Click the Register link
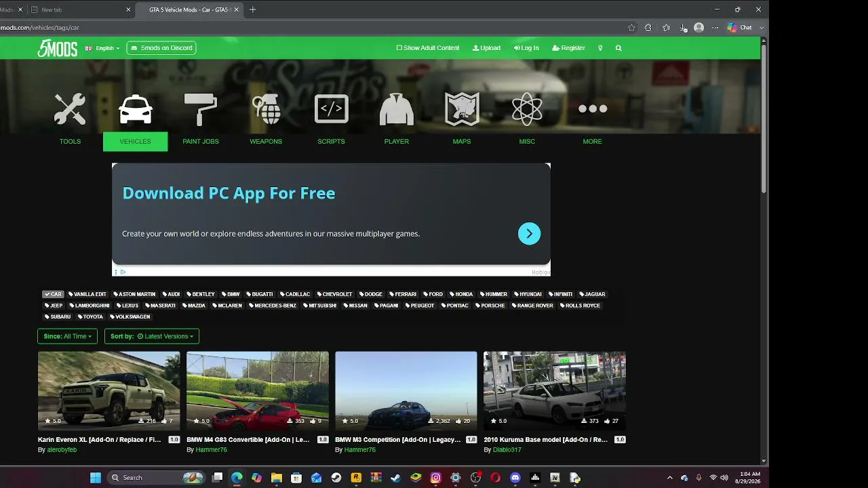This screenshot has width=868, height=488. point(568,48)
